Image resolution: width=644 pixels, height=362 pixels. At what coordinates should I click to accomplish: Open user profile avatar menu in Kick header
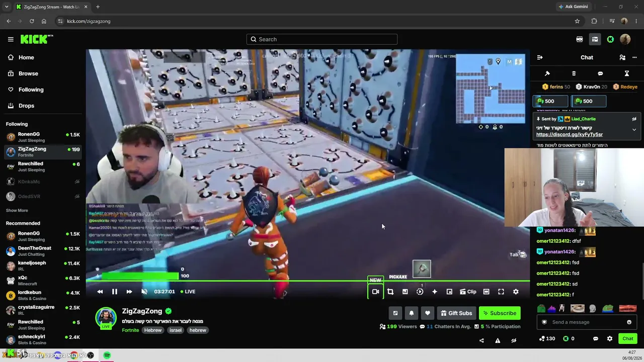(625, 39)
